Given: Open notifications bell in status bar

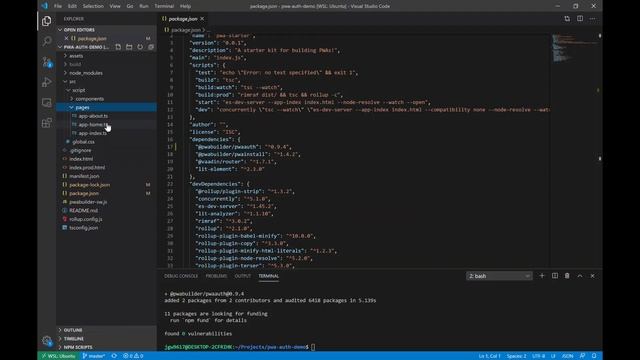Looking at the screenshot, I should pyautogui.click(x=594, y=356).
